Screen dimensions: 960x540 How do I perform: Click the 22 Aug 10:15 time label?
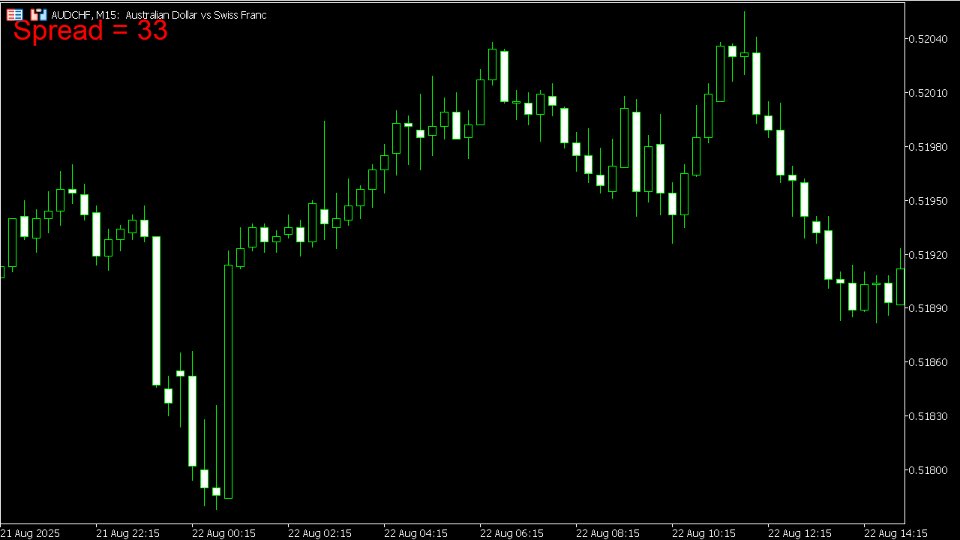704,533
